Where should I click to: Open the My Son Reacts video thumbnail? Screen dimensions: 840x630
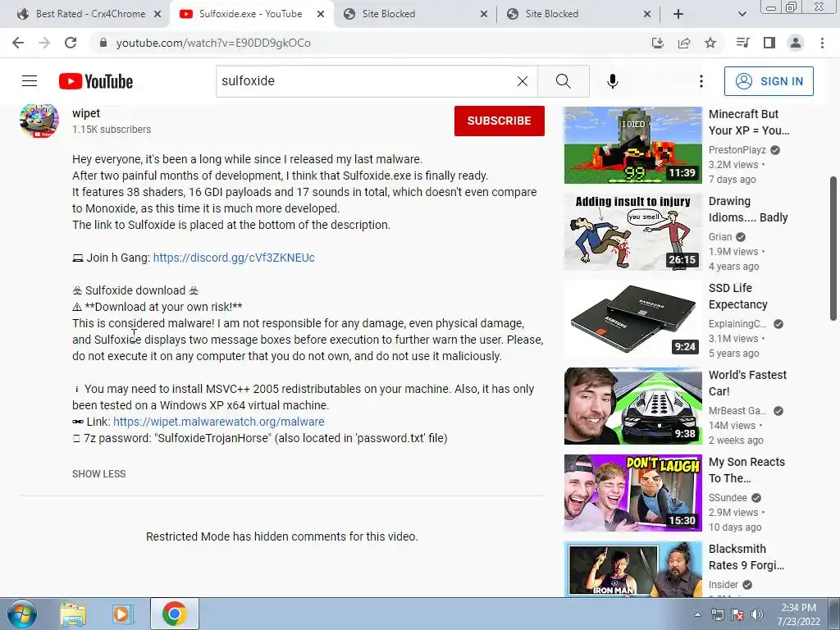click(632, 493)
